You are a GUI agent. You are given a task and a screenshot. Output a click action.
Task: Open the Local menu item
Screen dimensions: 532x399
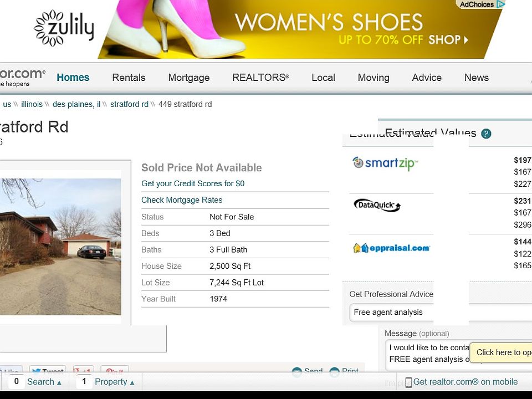(323, 78)
